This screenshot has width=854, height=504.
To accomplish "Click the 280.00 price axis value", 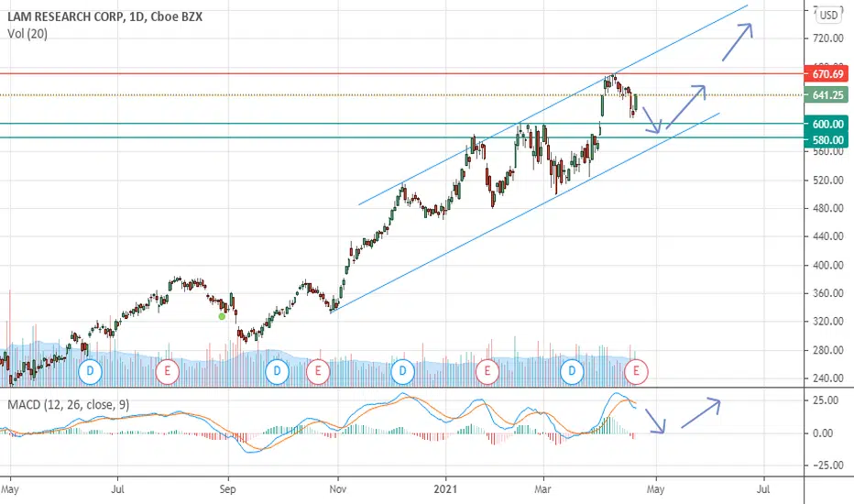I will coord(828,350).
